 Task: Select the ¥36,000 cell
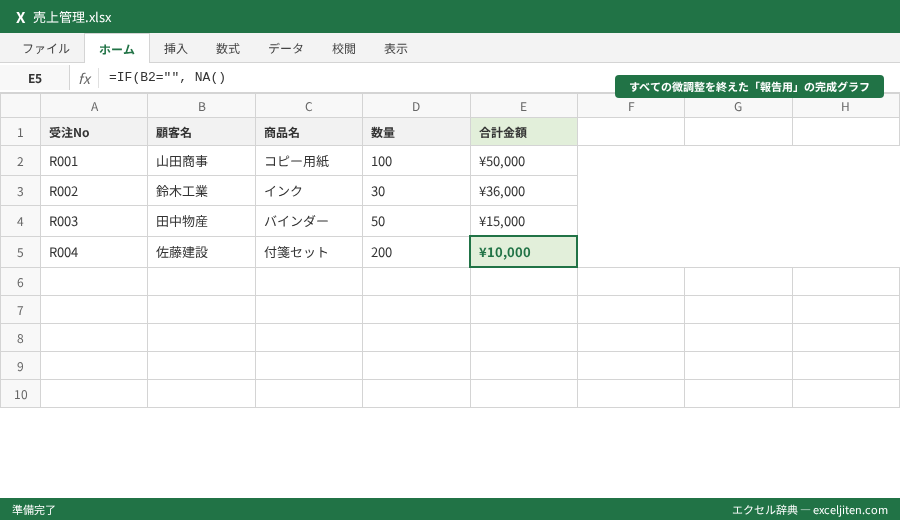(523, 191)
